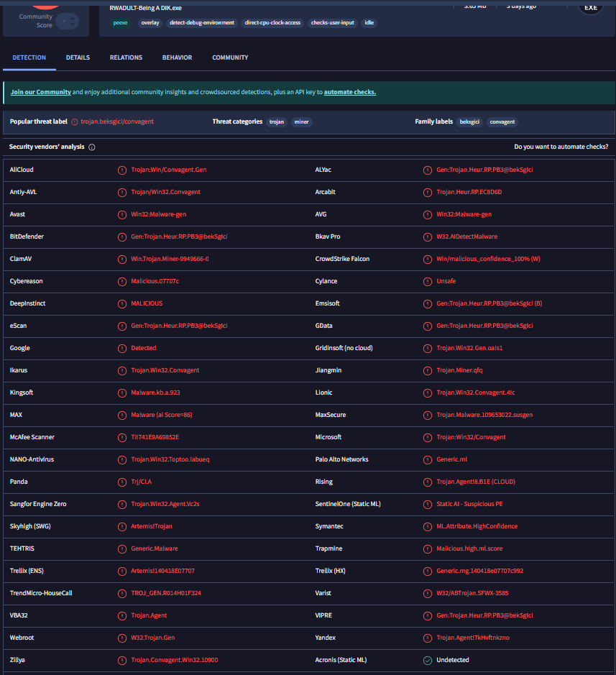Viewport: 616px width, 675px height.
Task: Select the Trojan:Win32/Convagent Microsoft result
Action: pos(471,437)
